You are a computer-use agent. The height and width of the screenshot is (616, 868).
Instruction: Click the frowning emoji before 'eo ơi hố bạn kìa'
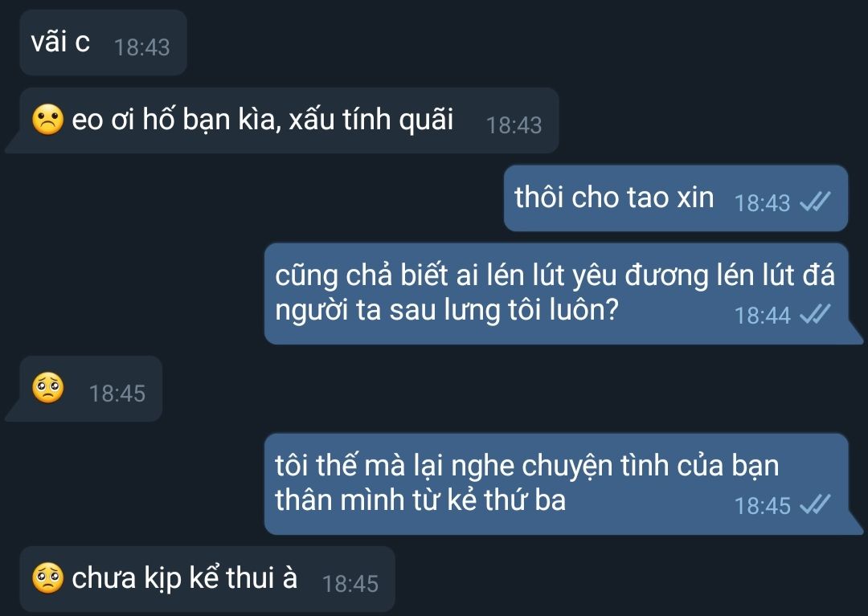coord(47,120)
